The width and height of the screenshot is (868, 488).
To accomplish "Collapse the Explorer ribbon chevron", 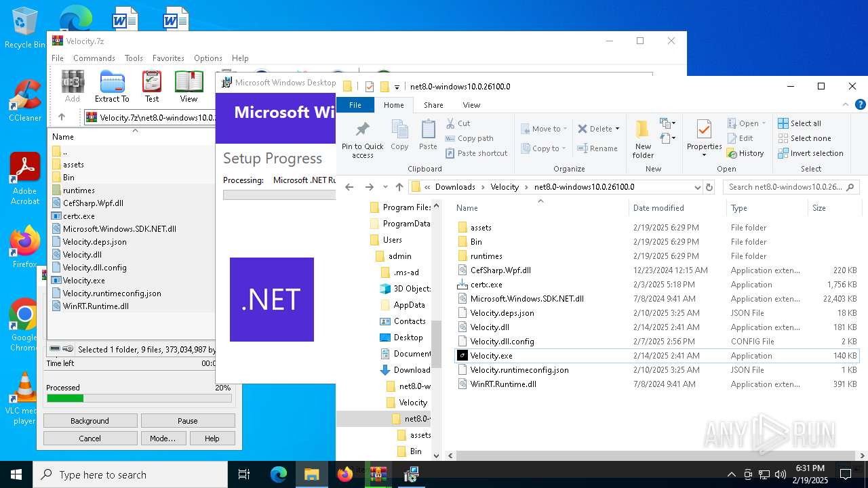I will 846,105.
